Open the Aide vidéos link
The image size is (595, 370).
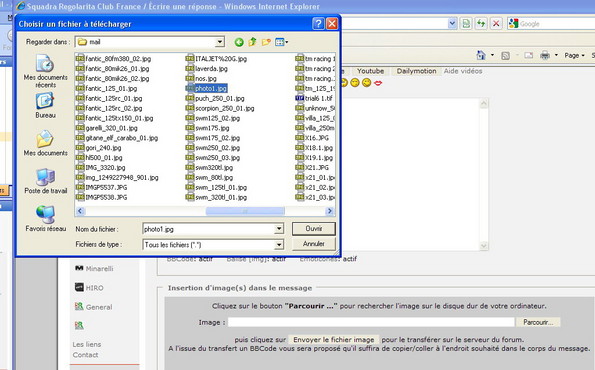pos(463,71)
